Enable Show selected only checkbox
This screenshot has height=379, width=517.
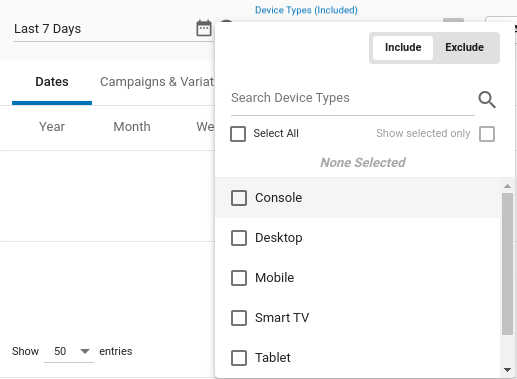(x=487, y=134)
